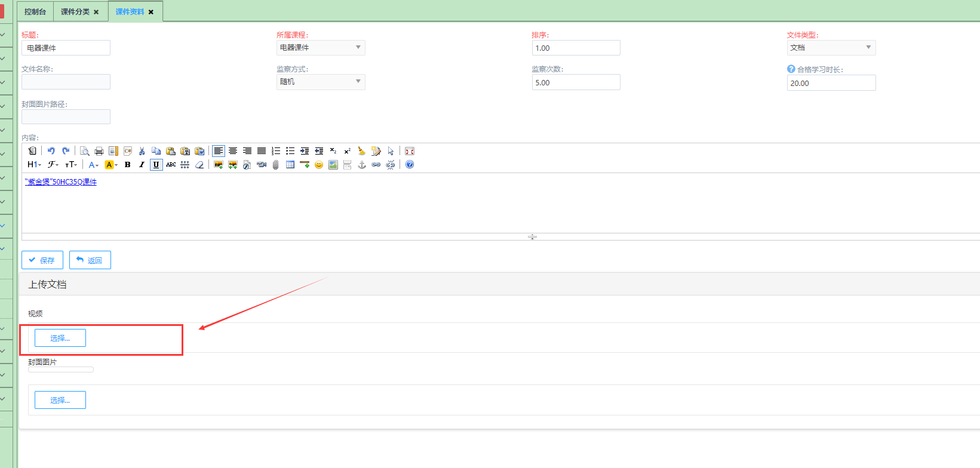Screen dimensions: 980x468
Task: Toggle underline formatting in editor
Action: [x=156, y=165]
